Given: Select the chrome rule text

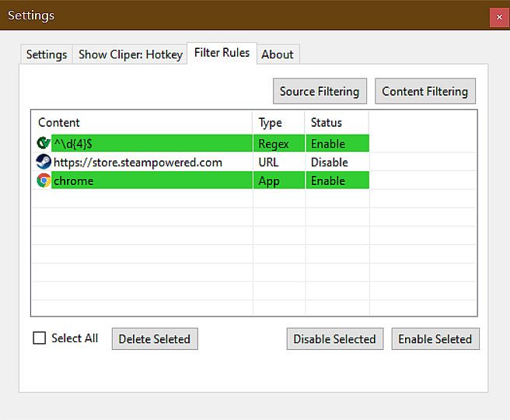Looking at the screenshot, I should click(74, 180).
